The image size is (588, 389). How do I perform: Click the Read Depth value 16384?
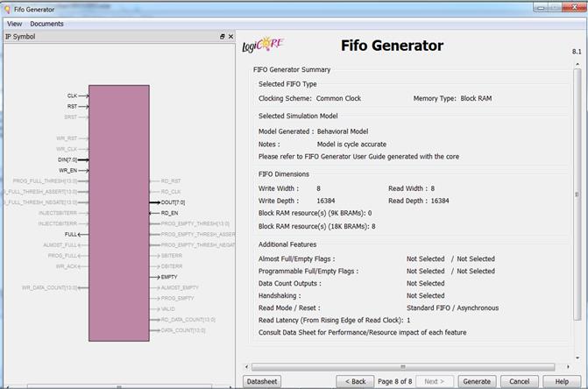440,201
